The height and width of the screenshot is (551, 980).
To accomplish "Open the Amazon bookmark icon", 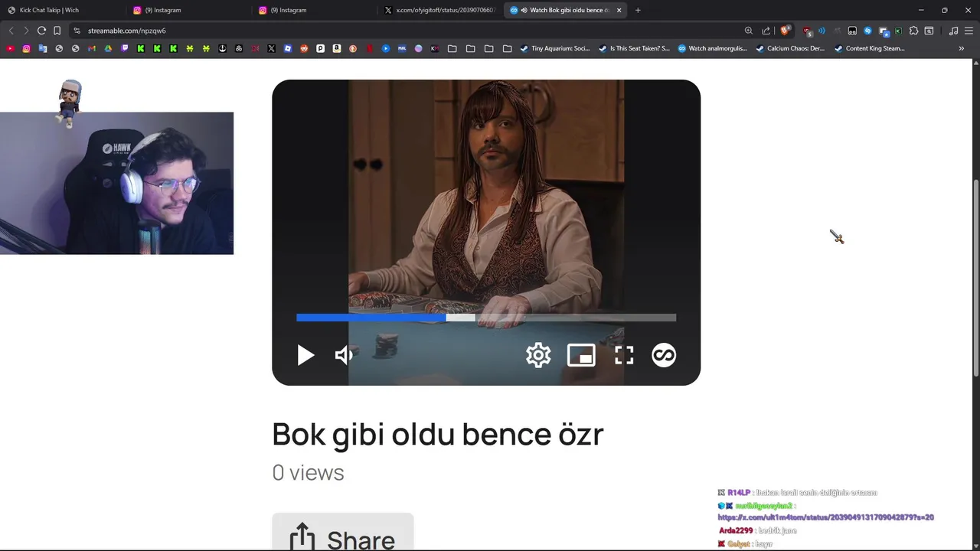I will point(336,48).
